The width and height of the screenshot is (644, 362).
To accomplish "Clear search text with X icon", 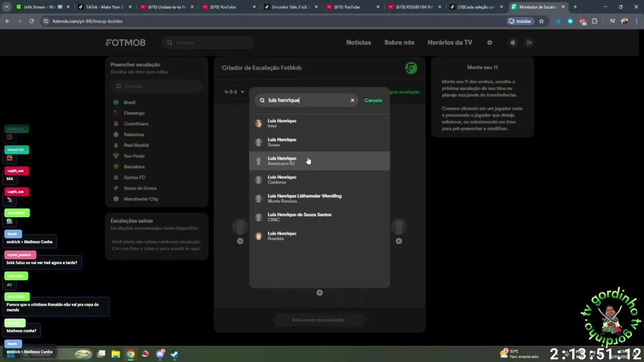I will click(352, 100).
